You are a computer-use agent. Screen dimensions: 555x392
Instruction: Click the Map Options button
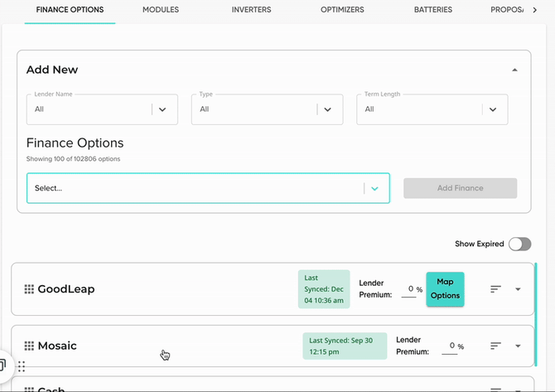445,289
